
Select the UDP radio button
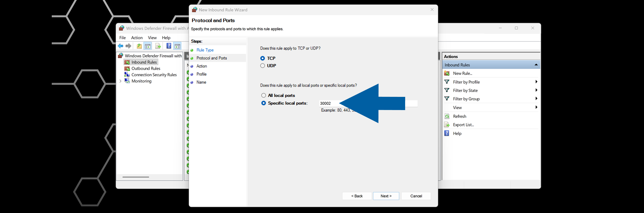[x=262, y=65]
